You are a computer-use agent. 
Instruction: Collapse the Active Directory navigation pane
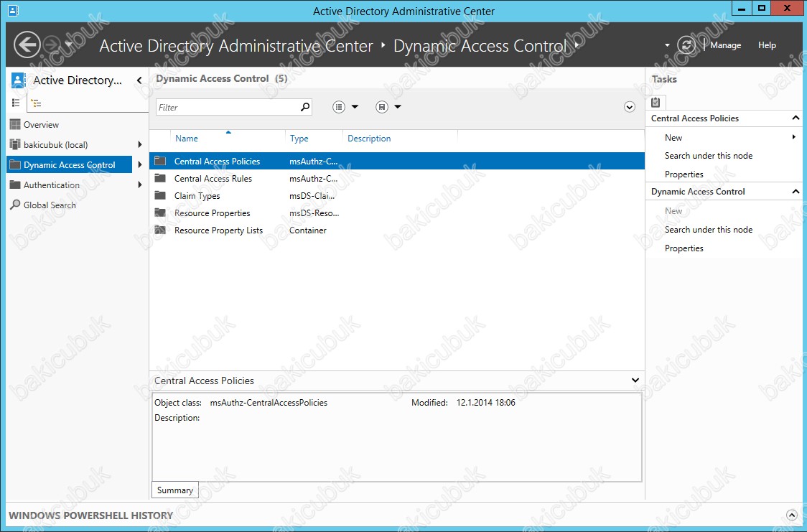[x=139, y=80]
